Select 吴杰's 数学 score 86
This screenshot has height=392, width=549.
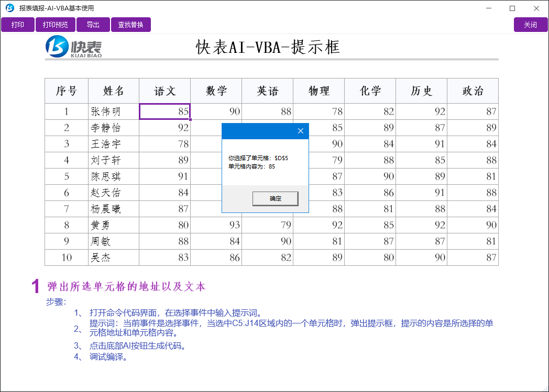coord(216,257)
